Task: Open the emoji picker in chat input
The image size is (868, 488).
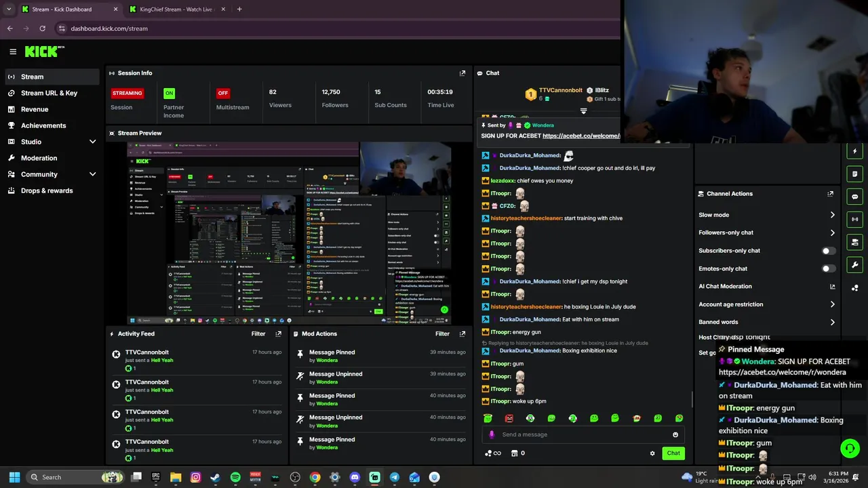Action: (x=675, y=434)
